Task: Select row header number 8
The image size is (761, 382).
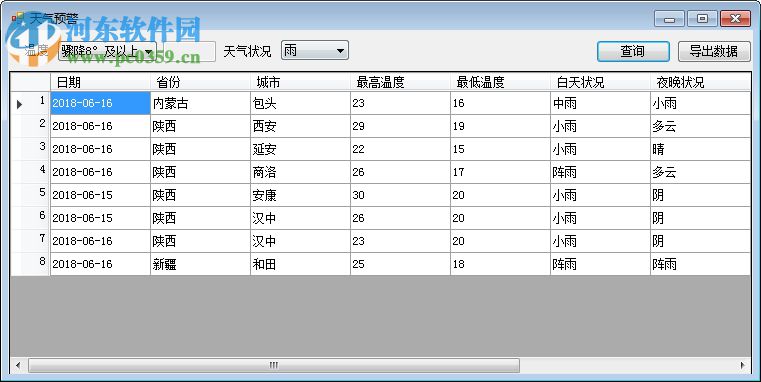Action: pyautogui.click(x=30, y=264)
